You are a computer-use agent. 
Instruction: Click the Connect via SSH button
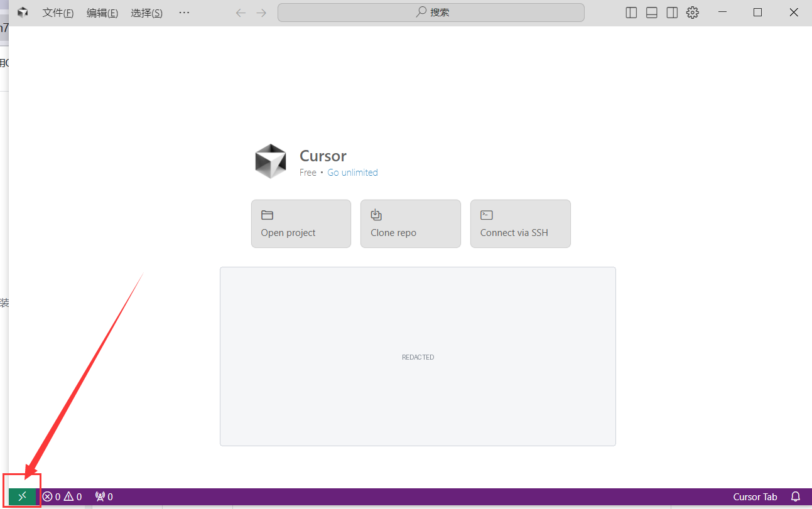521,223
